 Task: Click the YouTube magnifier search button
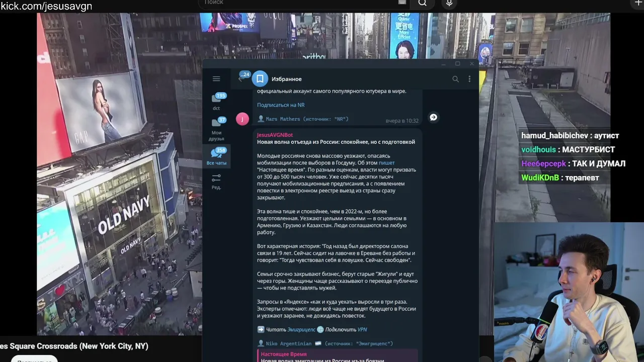[x=423, y=3]
